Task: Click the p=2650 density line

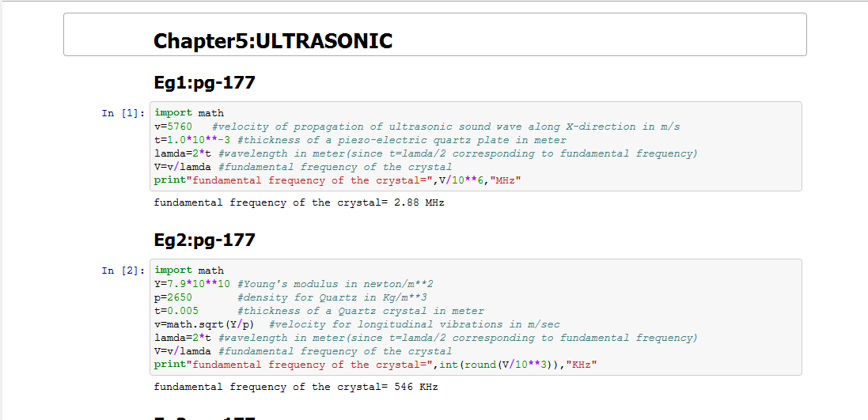Action: 290,297
